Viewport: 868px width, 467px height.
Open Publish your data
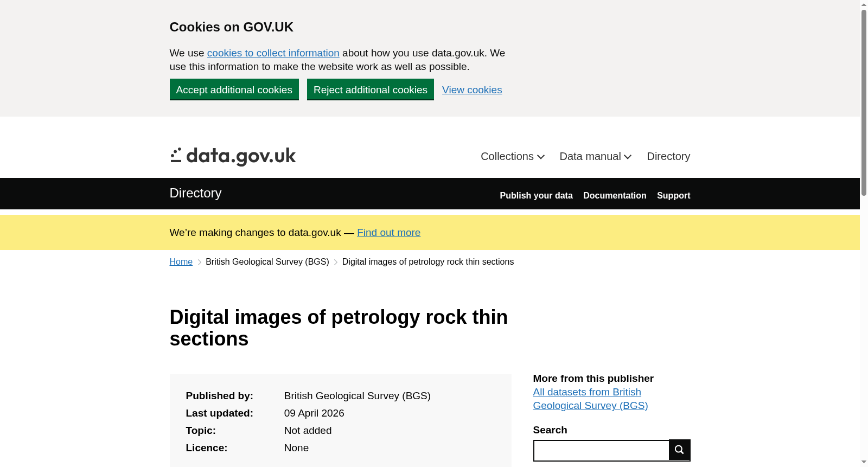(x=536, y=195)
